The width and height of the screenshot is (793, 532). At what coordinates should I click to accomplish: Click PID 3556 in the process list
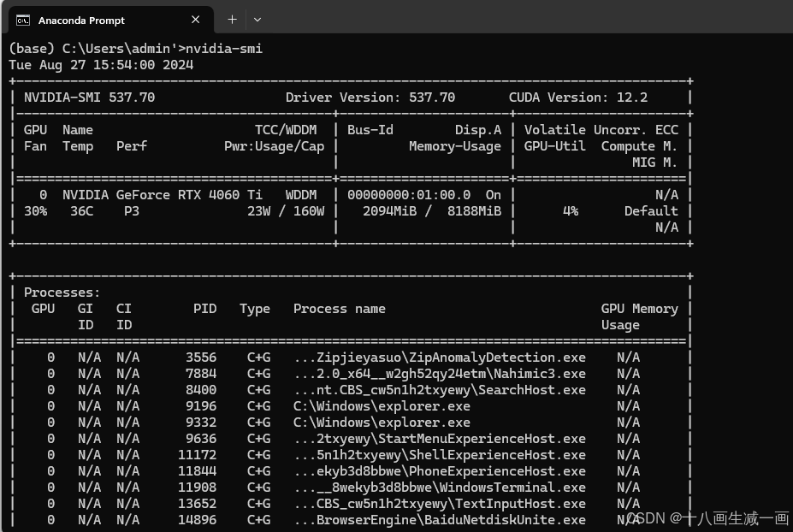coord(201,357)
